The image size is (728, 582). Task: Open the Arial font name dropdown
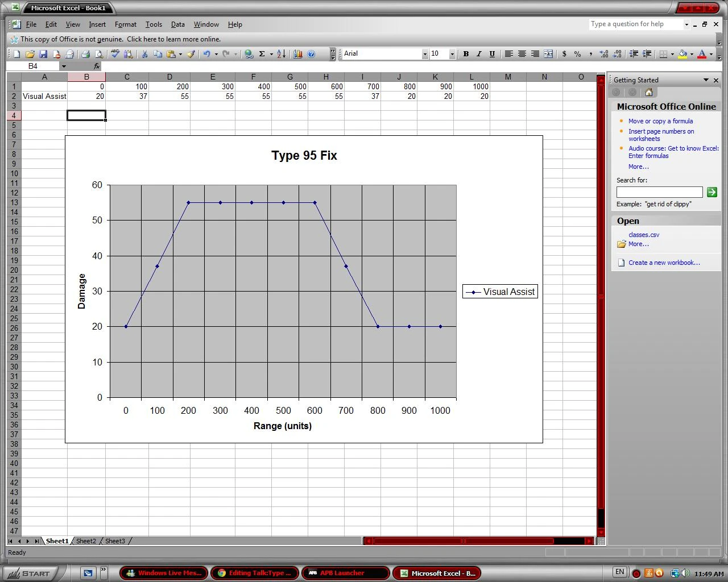[x=424, y=54]
